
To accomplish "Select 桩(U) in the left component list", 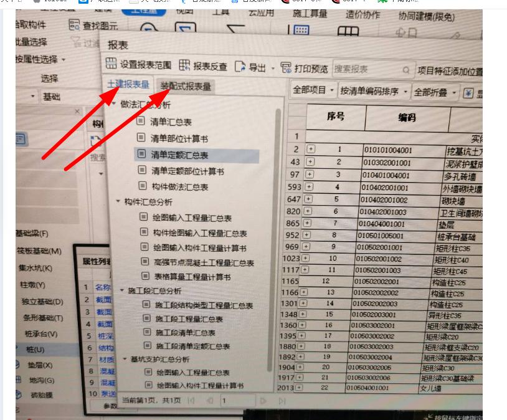I will point(35,350).
